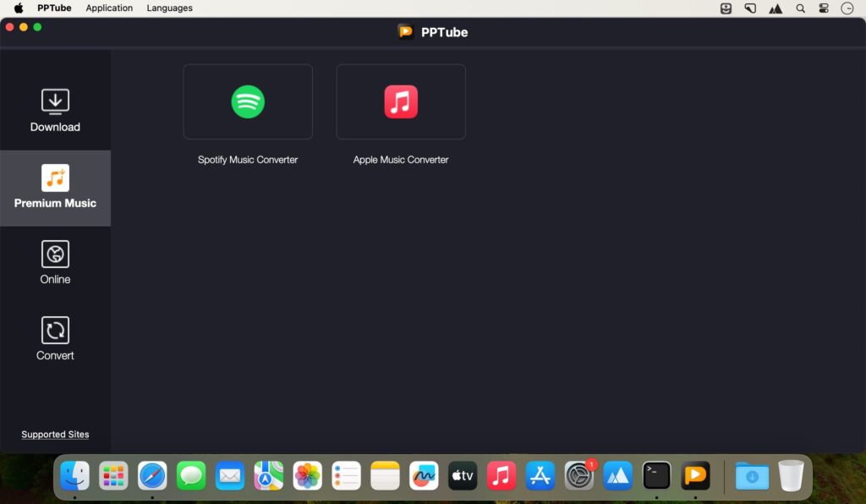Click the Supported Sites link
Viewport: 866px width, 504px height.
tap(54, 434)
